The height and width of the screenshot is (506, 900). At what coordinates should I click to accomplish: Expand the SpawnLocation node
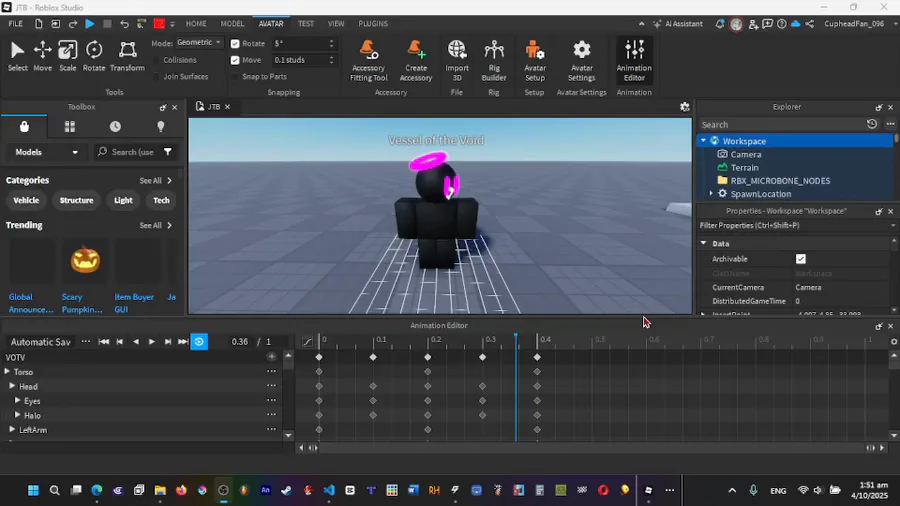tap(711, 194)
